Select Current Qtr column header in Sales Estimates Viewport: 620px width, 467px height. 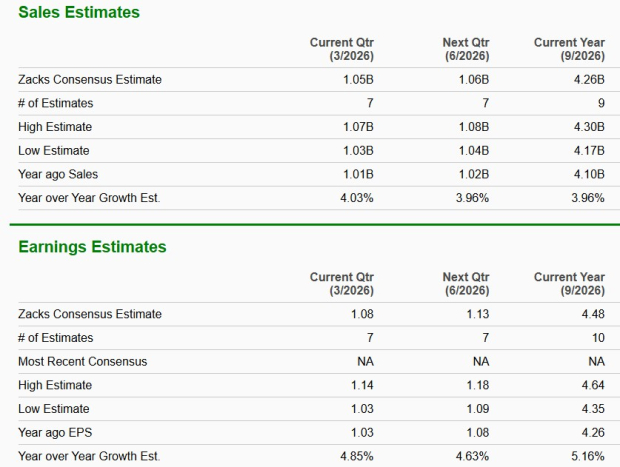[341, 49]
